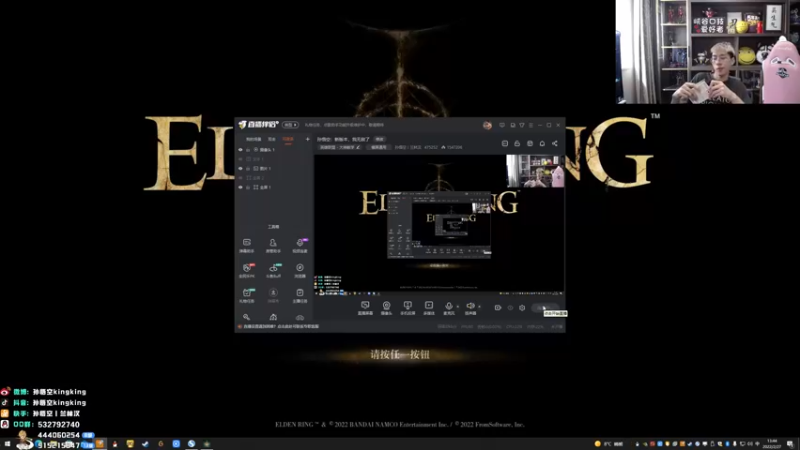
Task: Select the 全屏 1 source row
Action: pyautogui.click(x=274, y=187)
